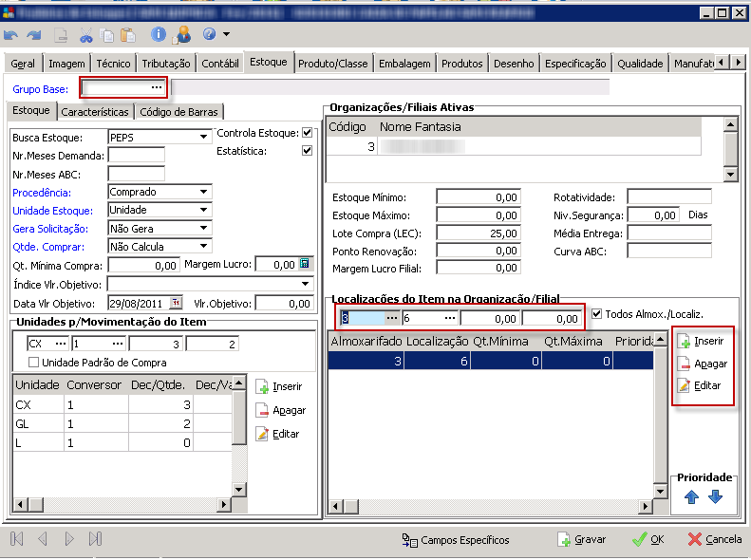This screenshot has width=751, height=560.
Task: Enable Unidade Padrão de Compra checkbox
Action: 34,362
